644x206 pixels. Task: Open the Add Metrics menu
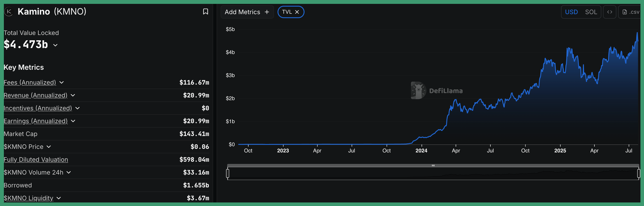247,12
